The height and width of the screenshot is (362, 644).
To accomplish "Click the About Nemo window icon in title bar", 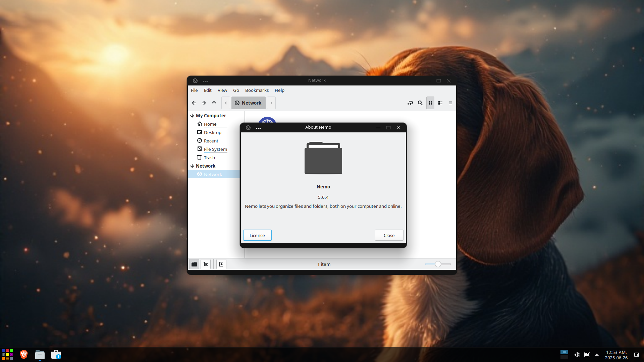I will (x=248, y=128).
